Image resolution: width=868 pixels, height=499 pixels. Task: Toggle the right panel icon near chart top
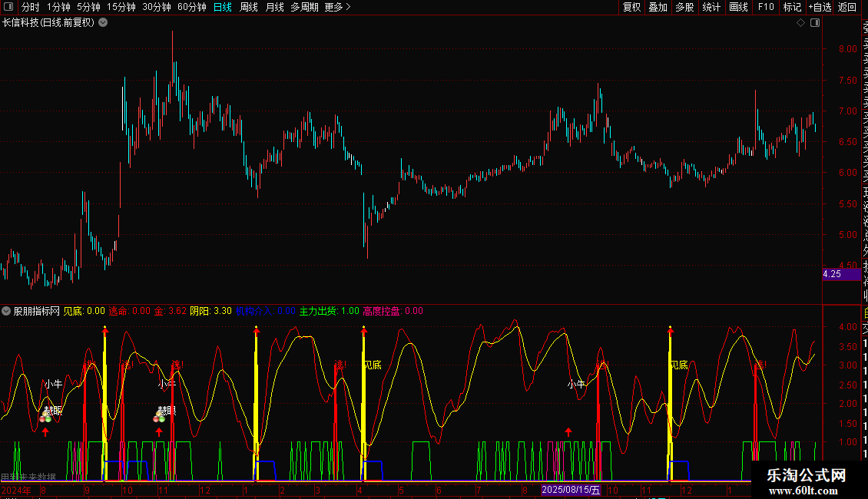[x=815, y=23]
